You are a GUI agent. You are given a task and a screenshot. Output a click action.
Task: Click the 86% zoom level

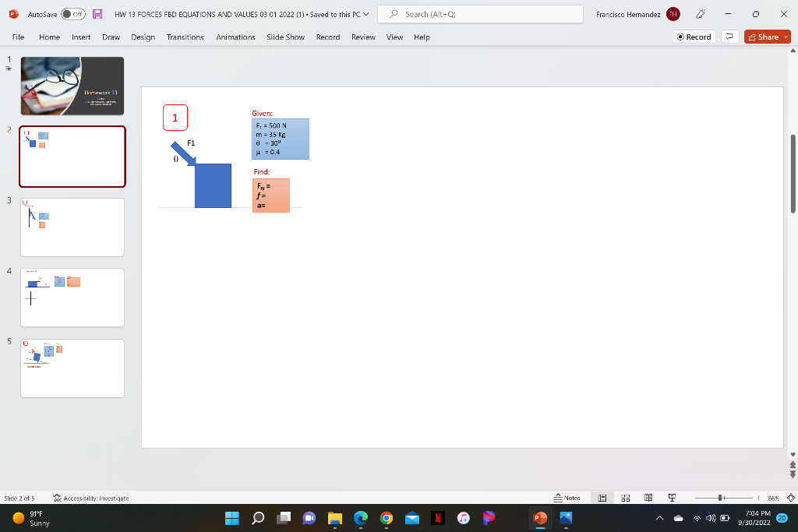tap(774, 499)
